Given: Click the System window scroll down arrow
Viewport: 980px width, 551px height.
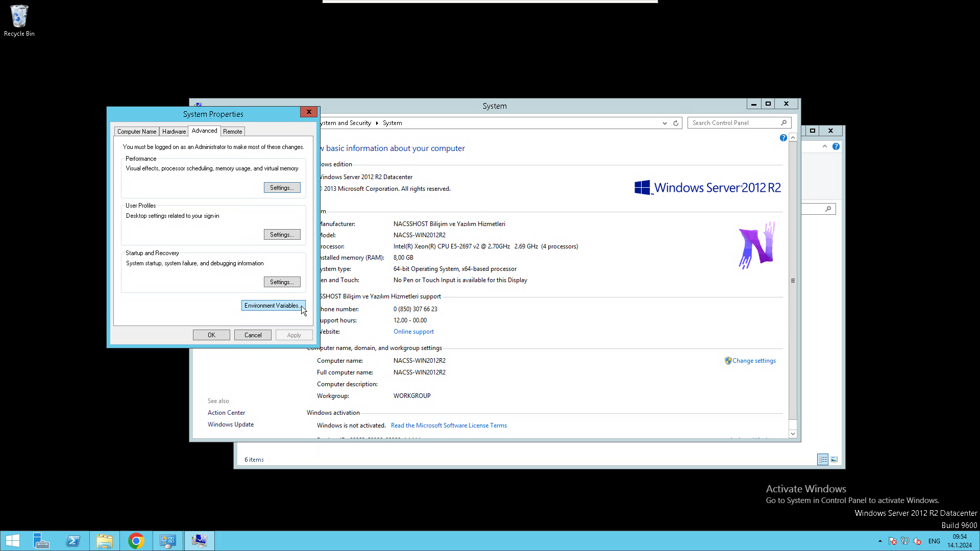Looking at the screenshot, I should pos(793,434).
